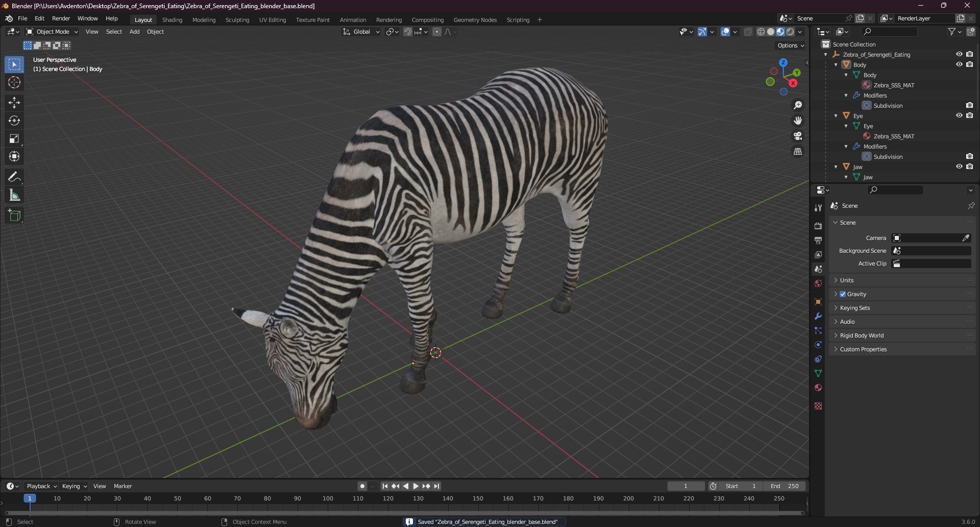Open the Global transform orientation dropdown
Screen dimensions: 980x527
(361, 32)
